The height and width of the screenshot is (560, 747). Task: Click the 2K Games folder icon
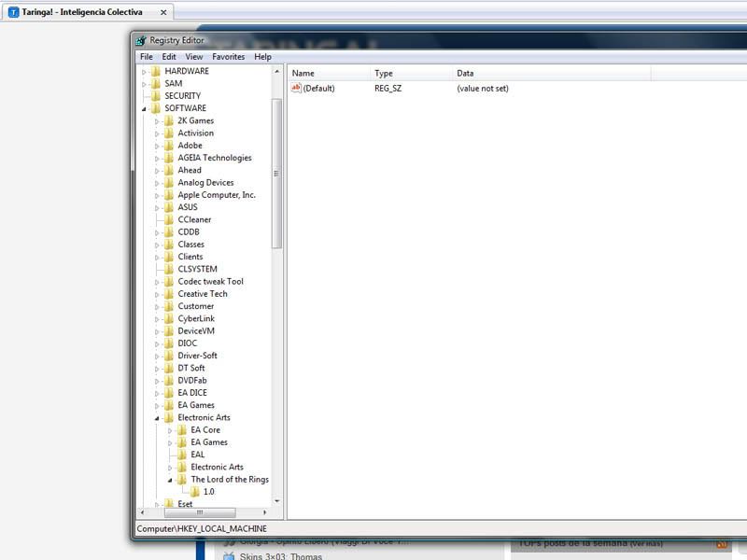click(169, 120)
